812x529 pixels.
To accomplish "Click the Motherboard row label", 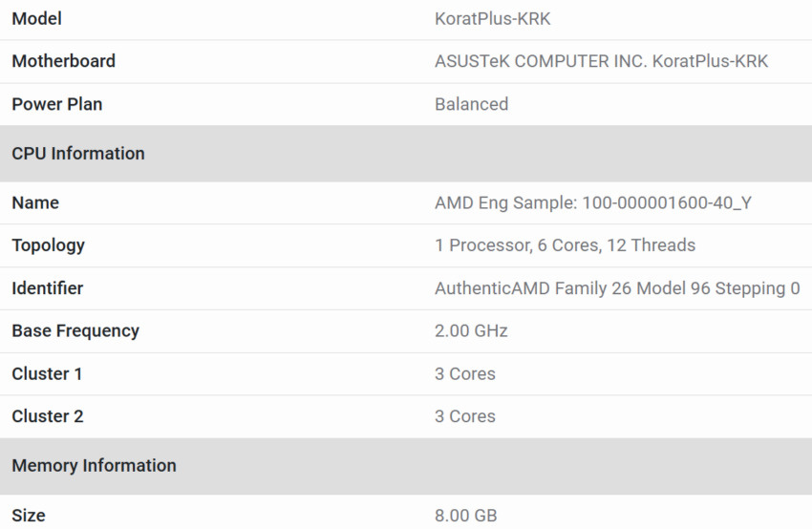I will click(x=63, y=61).
